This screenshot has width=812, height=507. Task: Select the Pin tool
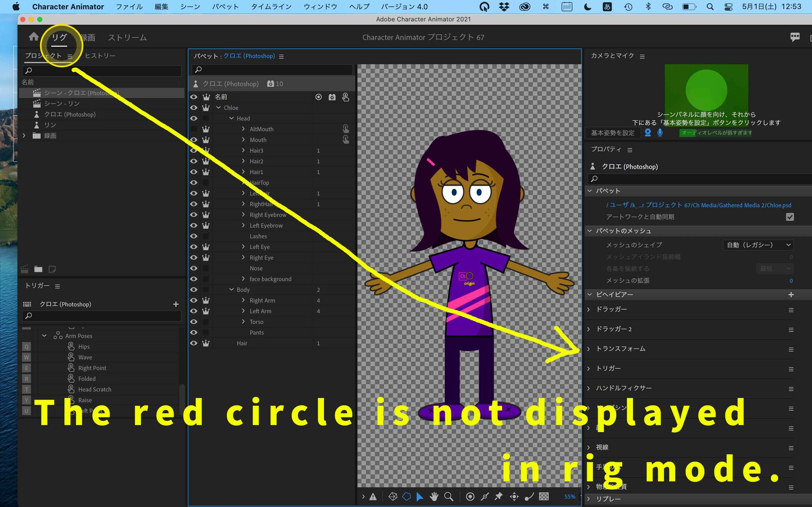point(498,496)
